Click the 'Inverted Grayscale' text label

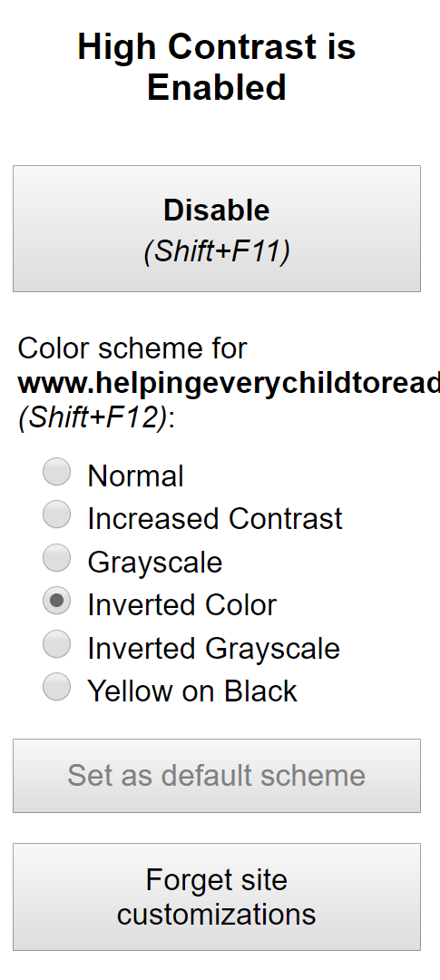(214, 648)
